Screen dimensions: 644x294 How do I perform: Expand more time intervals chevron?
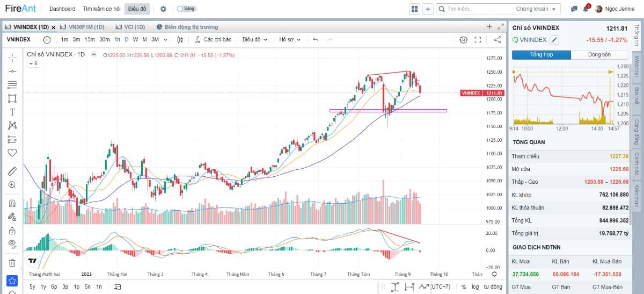[165, 39]
